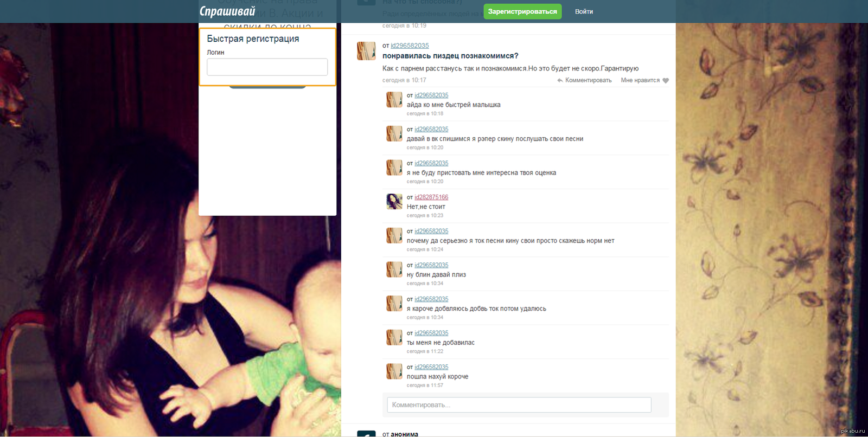Open the id282875166 profile link

(x=431, y=197)
